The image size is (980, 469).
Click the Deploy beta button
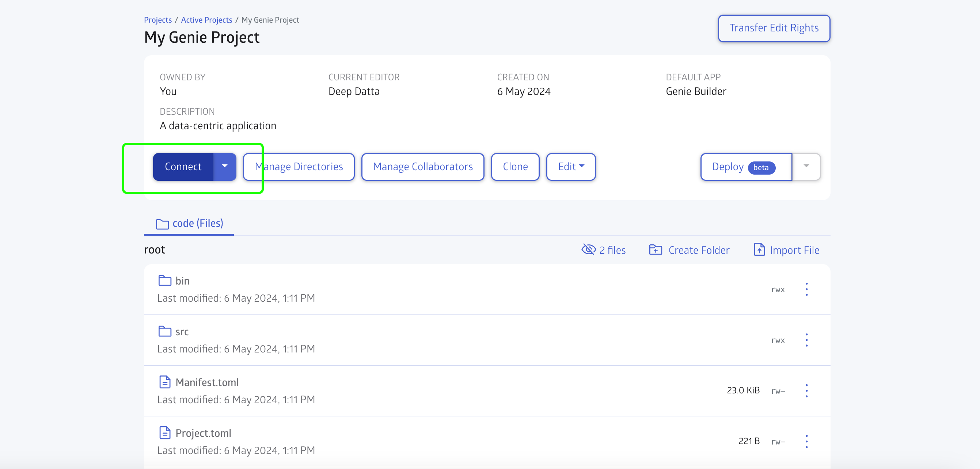[x=744, y=166]
